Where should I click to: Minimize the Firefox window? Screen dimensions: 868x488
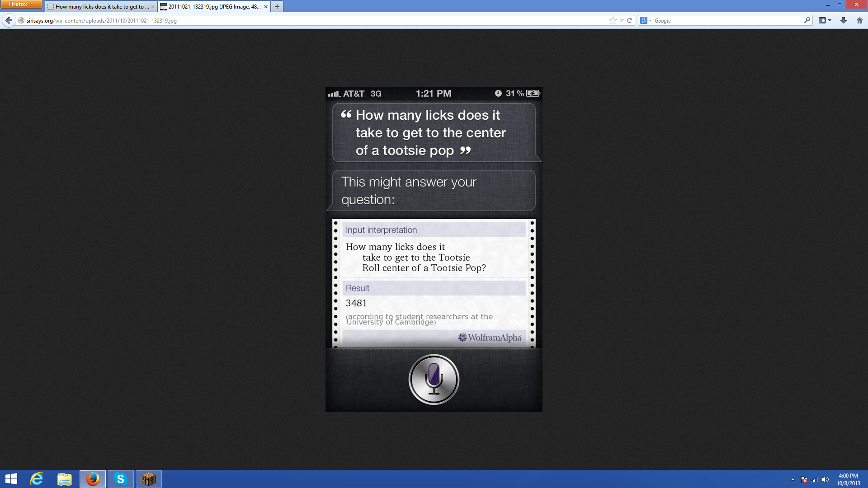tap(828, 5)
